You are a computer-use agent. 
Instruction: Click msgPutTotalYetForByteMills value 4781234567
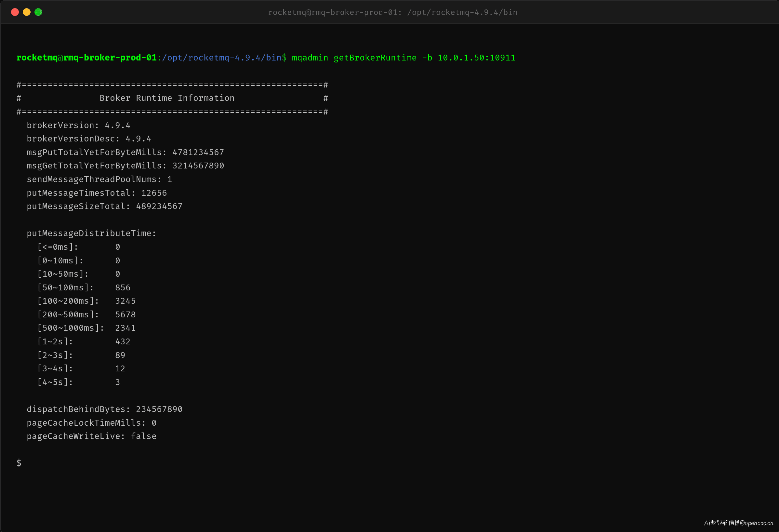pos(198,153)
